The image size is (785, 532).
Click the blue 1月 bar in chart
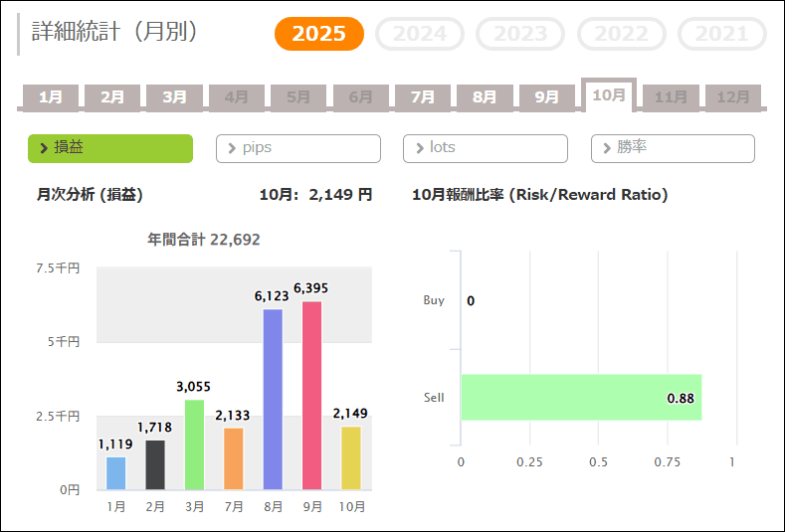pos(116,473)
